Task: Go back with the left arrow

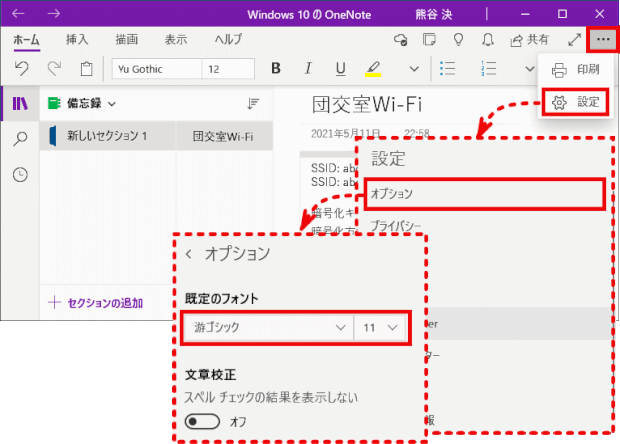Action: 18,13
